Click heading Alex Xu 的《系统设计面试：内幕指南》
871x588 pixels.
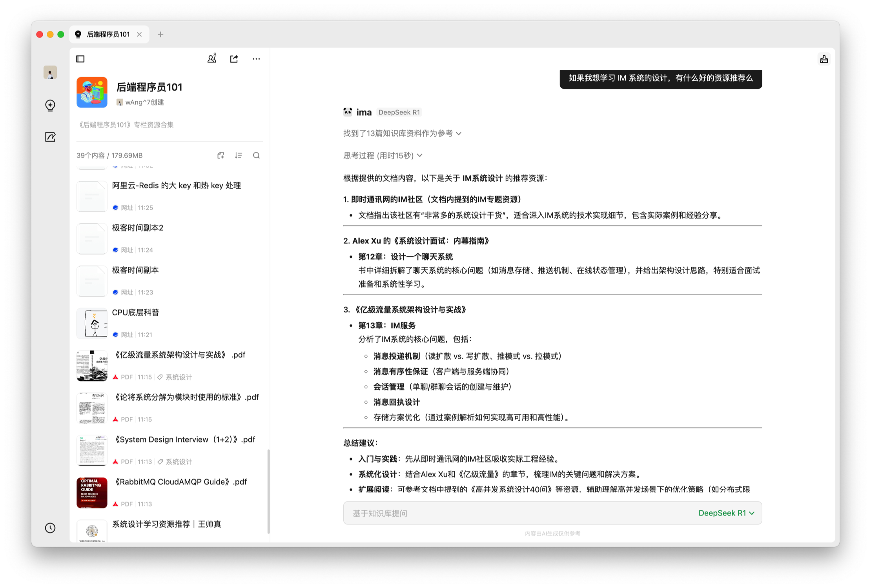click(x=416, y=241)
